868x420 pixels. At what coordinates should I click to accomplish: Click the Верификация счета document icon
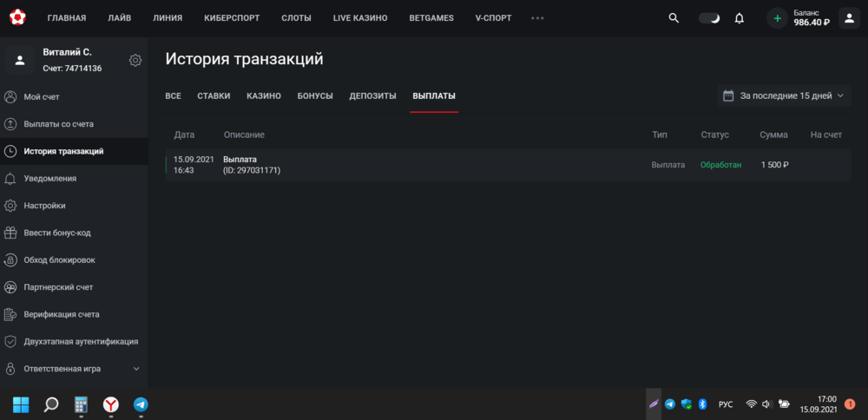click(10, 314)
